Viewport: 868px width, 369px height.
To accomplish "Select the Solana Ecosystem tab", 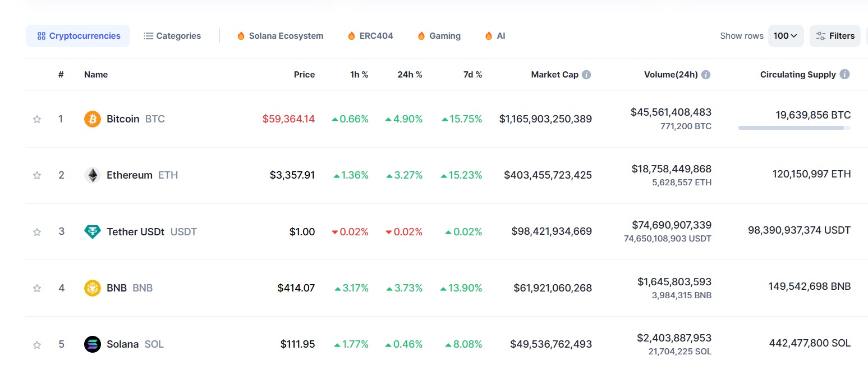I will click(280, 36).
